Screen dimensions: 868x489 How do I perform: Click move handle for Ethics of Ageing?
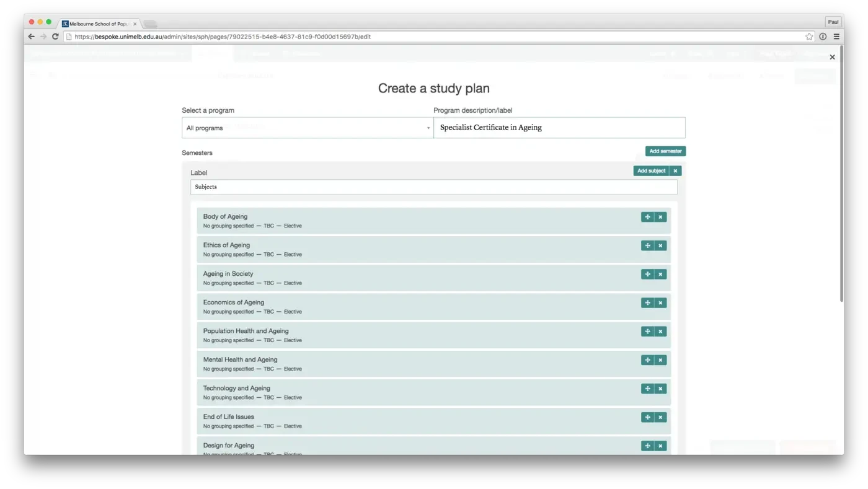[647, 245]
